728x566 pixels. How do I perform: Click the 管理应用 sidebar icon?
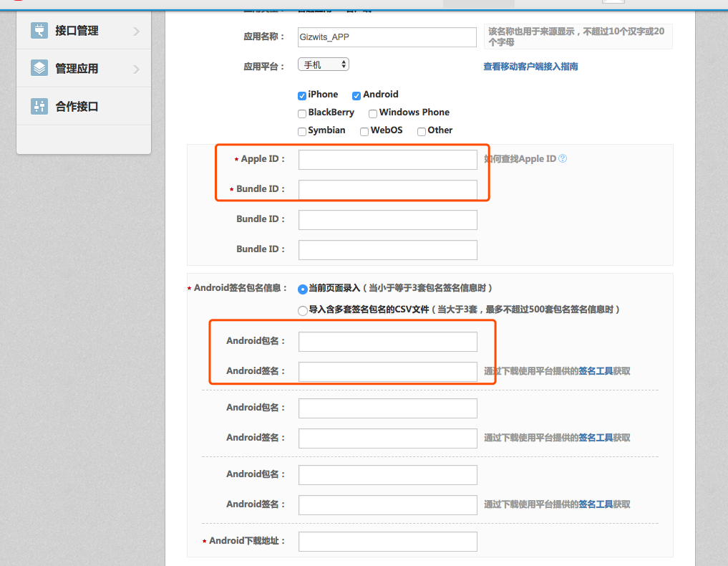[x=39, y=68]
